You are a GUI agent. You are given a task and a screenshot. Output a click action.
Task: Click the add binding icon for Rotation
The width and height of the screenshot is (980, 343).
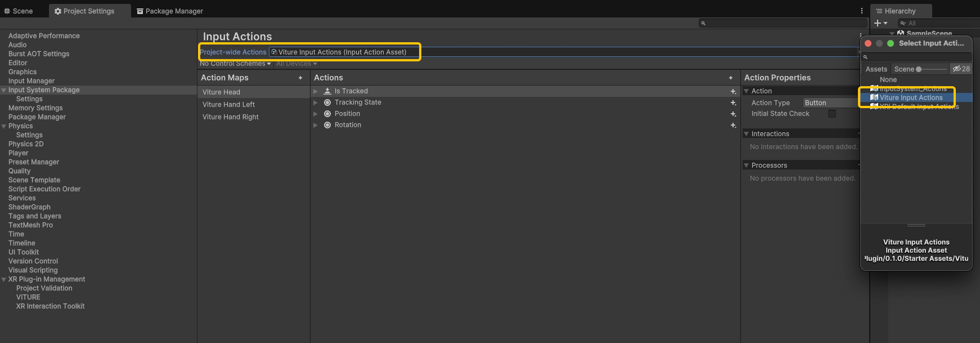click(x=733, y=125)
